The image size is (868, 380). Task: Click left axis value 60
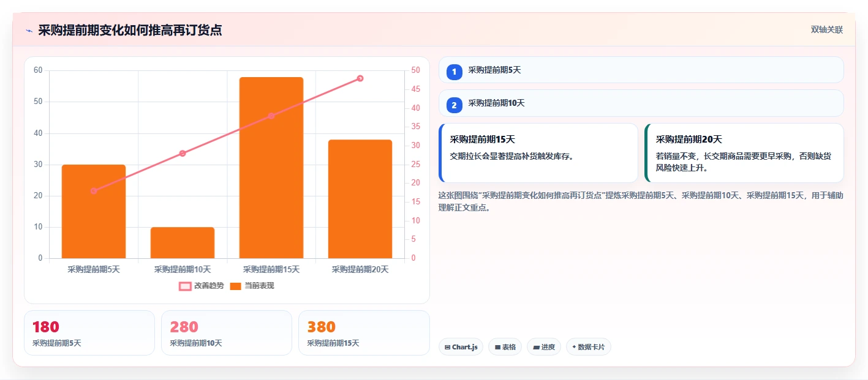(x=38, y=70)
